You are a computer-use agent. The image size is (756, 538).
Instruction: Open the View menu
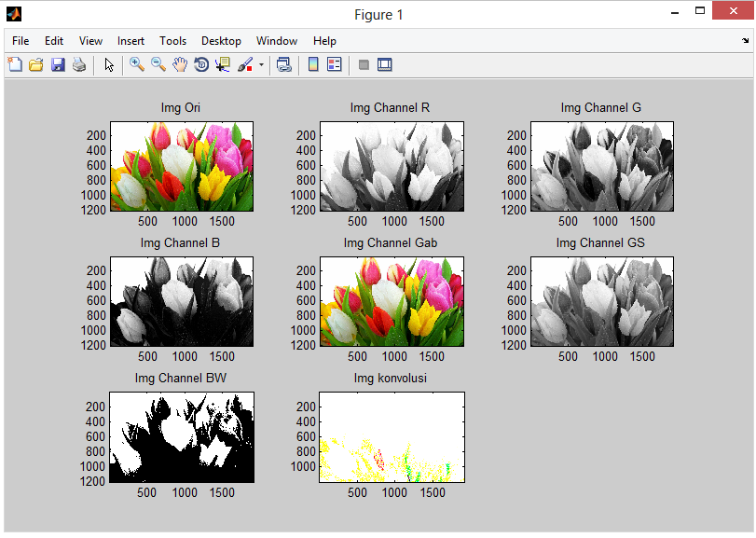(90, 41)
